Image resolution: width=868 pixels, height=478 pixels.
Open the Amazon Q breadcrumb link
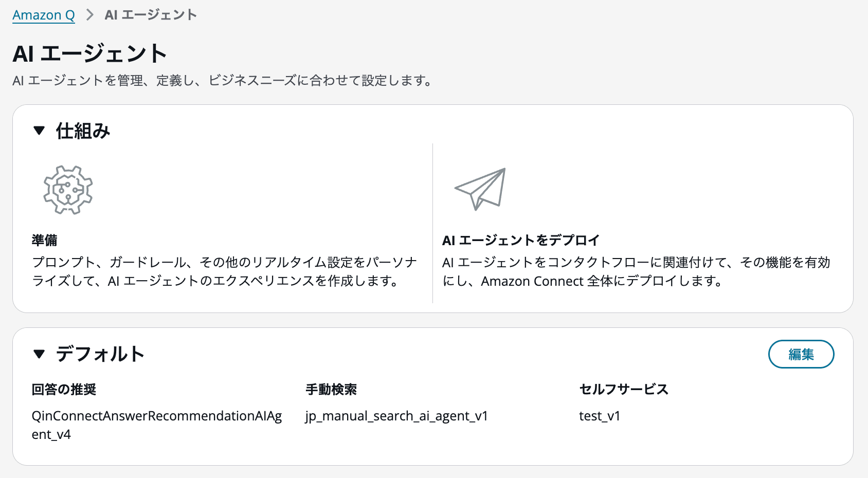coord(44,15)
